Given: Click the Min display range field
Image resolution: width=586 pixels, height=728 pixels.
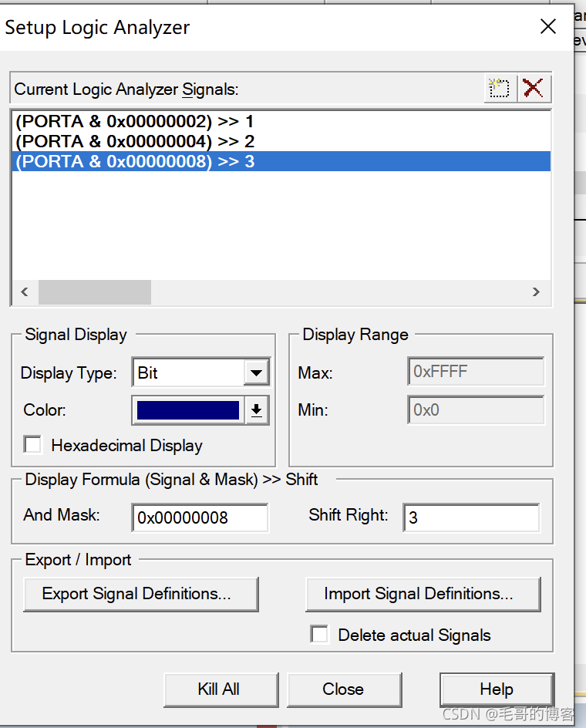Looking at the screenshot, I should click(x=476, y=410).
